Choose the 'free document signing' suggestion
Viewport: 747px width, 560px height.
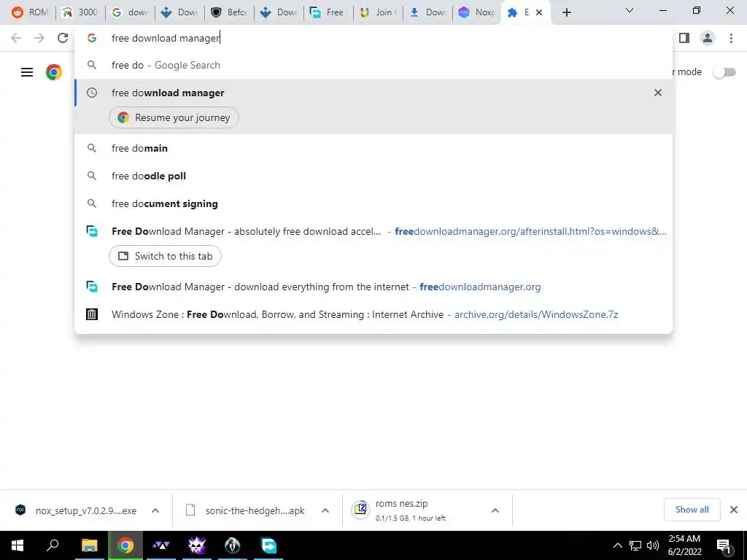tap(373, 203)
